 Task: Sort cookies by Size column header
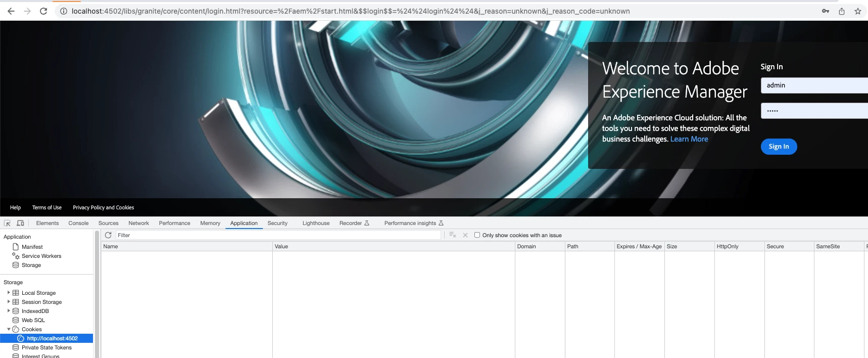pyautogui.click(x=689, y=246)
